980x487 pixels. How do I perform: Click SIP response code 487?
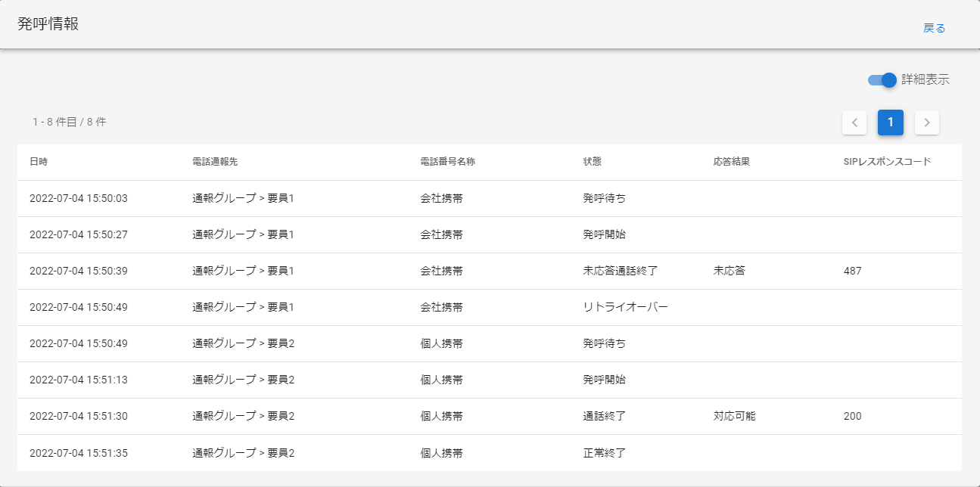coord(852,271)
